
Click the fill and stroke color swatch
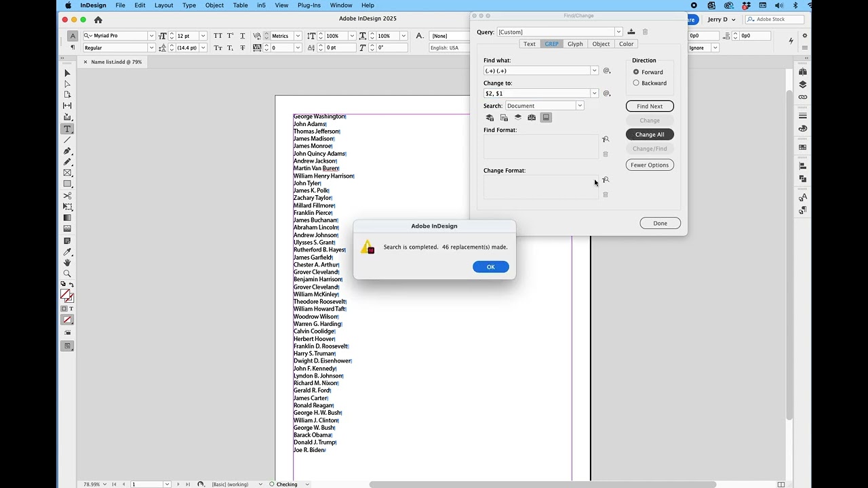pyautogui.click(x=66, y=296)
